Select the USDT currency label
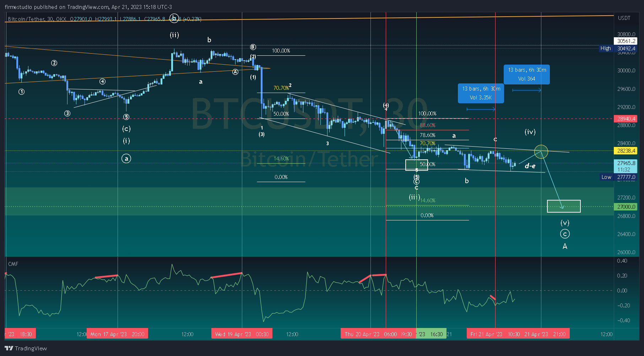This screenshot has height=356, width=644. click(x=624, y=18)
